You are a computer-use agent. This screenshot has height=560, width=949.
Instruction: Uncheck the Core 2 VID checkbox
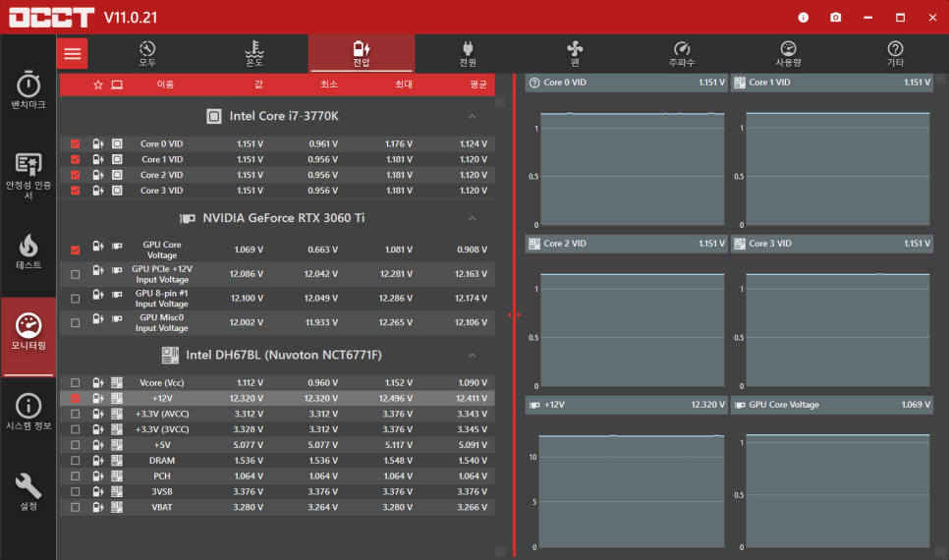coord(75,175)
